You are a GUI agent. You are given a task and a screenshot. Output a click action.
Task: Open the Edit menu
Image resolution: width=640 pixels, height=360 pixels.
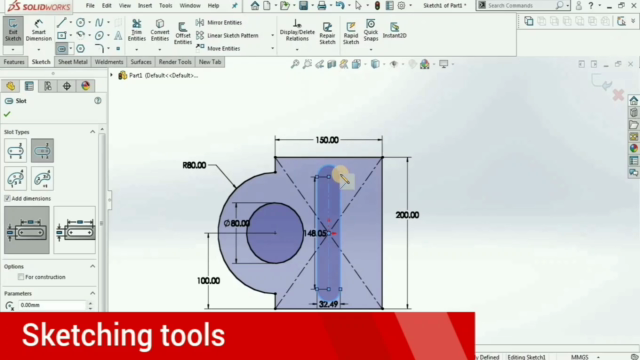107,6
